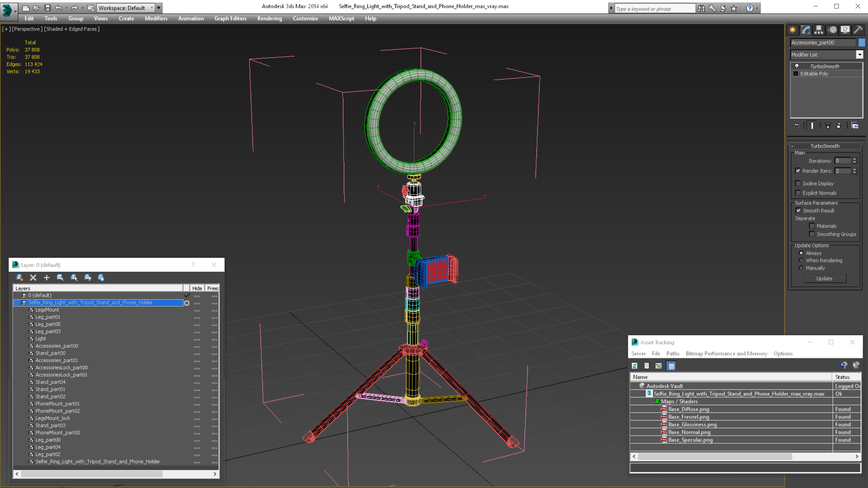Viewport: 868px width, 488px height.
Task: Open the MAXScript menu
Action: (x=341, y=18)
